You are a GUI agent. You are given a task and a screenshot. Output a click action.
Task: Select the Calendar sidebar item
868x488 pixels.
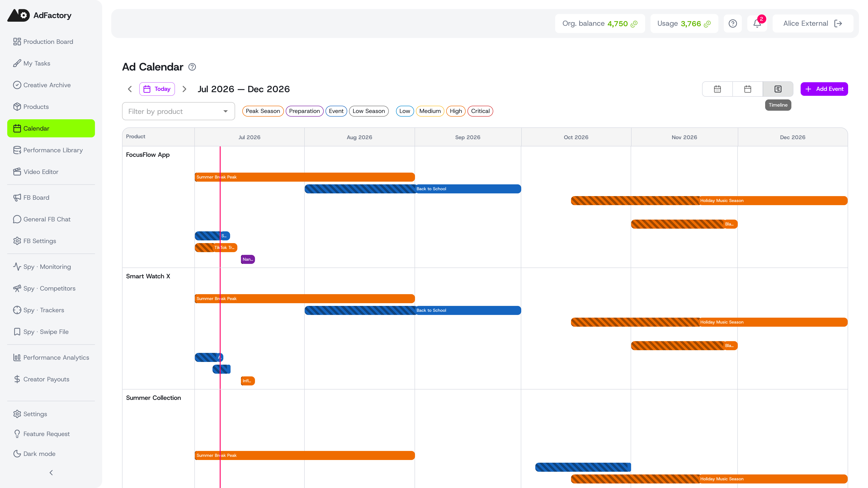(51, 128)
